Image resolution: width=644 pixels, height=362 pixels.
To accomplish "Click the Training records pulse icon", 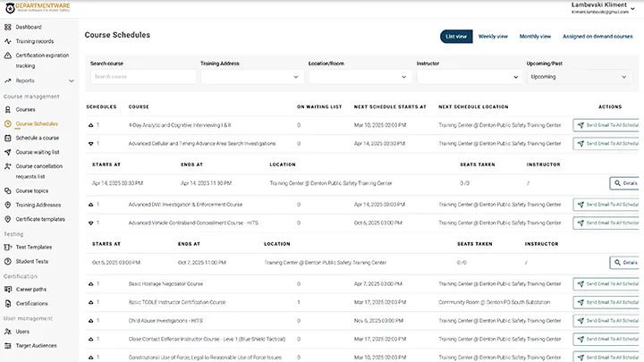I will point(8,41).
